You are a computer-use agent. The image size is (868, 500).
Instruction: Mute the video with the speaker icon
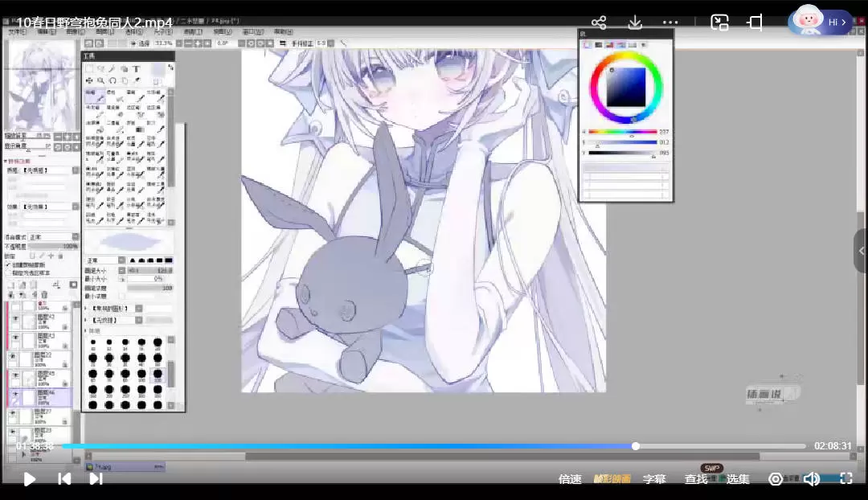811,479
